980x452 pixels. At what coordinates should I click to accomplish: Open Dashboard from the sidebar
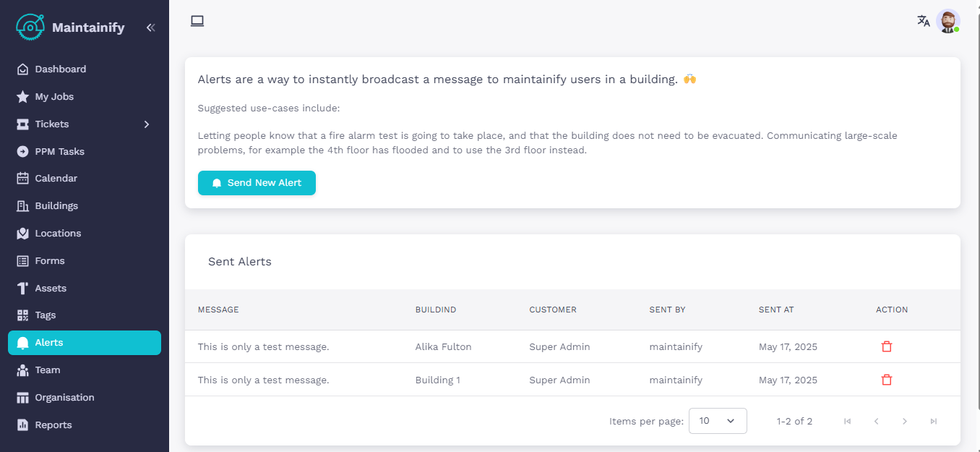pos(60,69)
